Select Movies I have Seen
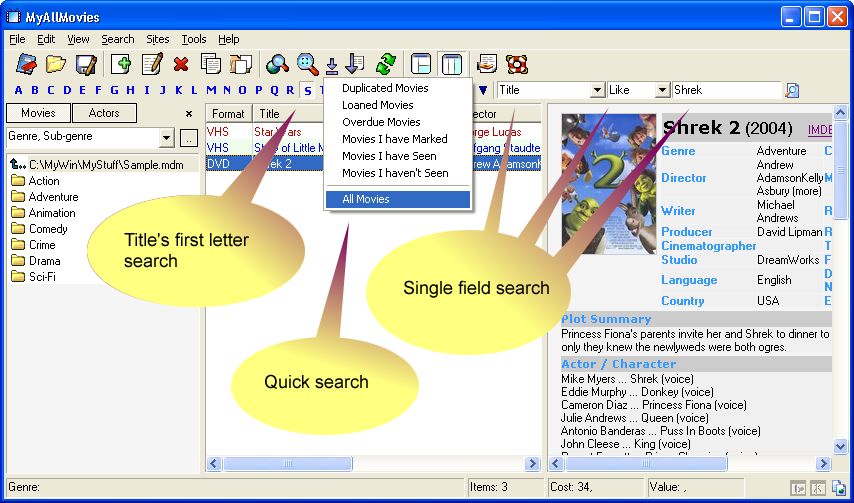This screenshot has height=503, width=854. (398, 156)
